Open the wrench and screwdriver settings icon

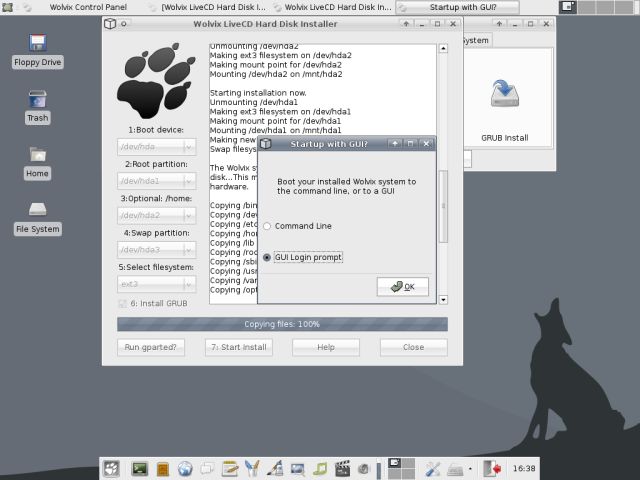(432, 469)
